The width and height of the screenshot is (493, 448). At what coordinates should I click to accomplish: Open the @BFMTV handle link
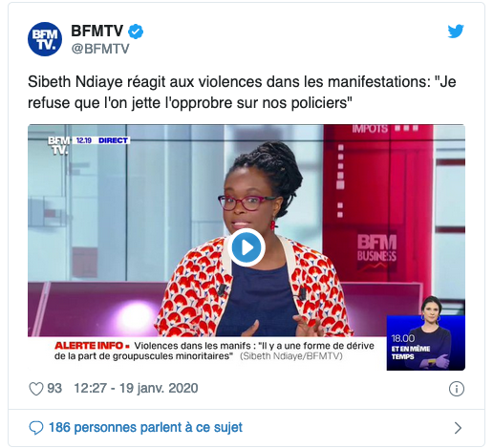(x=100, y=49)
